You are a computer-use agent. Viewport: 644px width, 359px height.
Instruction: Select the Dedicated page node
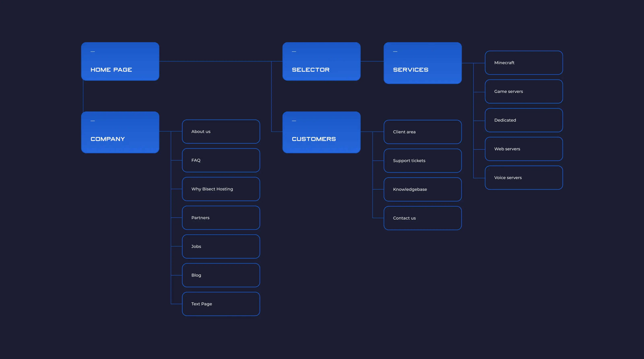coord(524,120)
